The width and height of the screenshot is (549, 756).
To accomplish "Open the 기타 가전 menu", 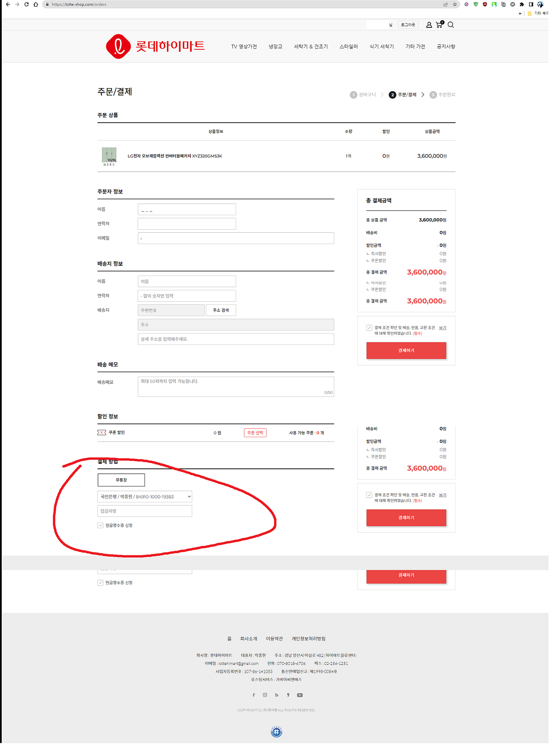I will (x=415, y=47).
